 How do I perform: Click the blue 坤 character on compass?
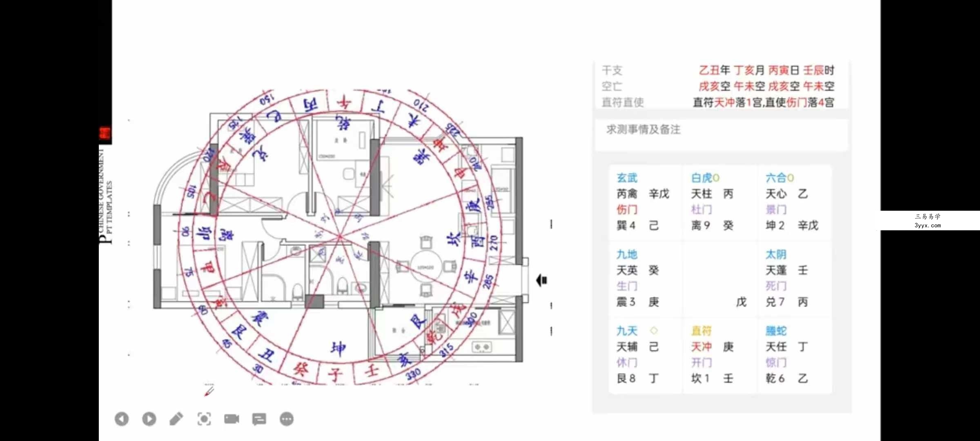338,349
